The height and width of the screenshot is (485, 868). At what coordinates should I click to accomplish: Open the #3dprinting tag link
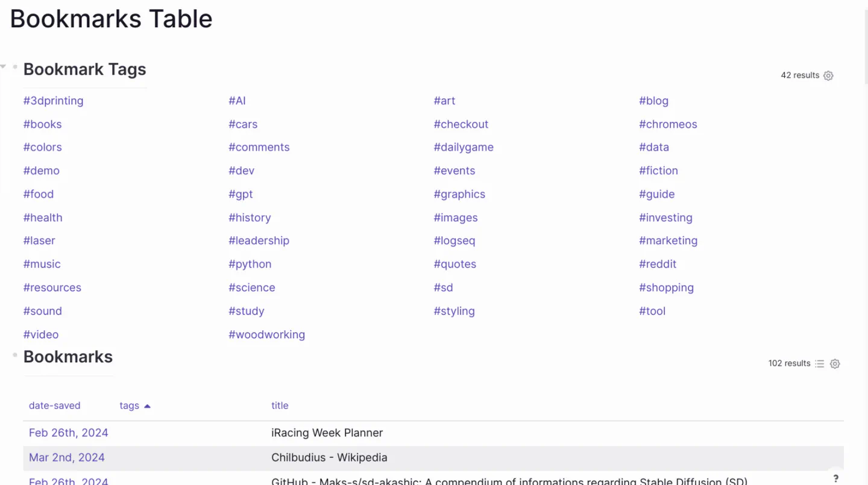pos(53,101)
